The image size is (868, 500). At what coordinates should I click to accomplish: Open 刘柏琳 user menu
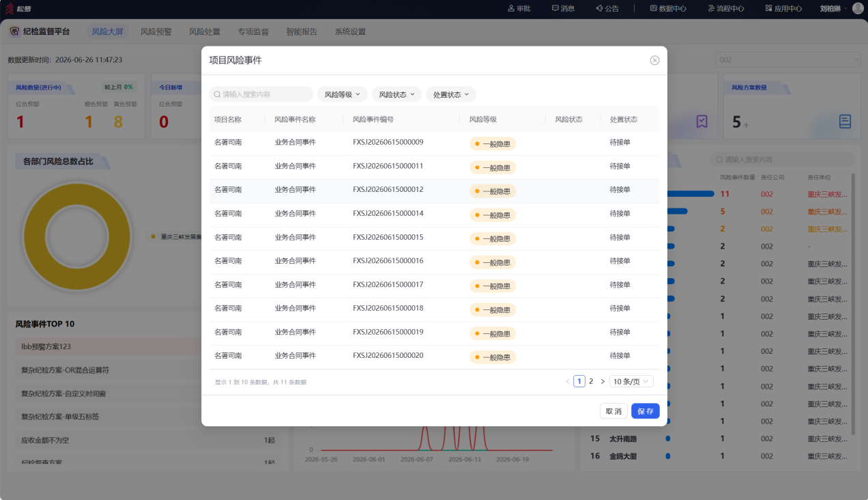click(x=833, y=9)
